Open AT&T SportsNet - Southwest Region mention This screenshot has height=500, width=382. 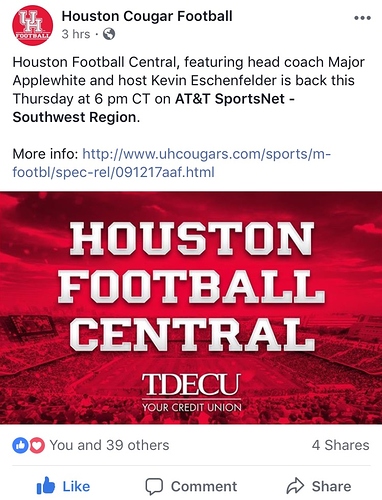click(154, 108)
